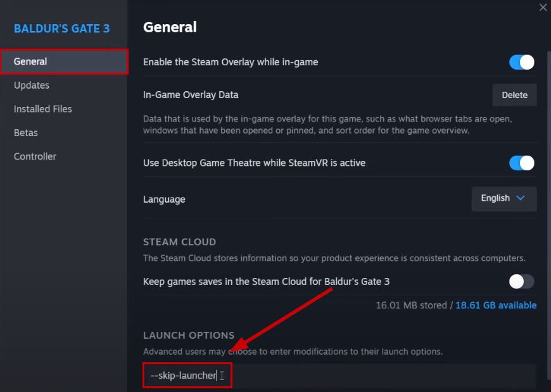Delete the In-Game Overlay Data

pos(514,95)
